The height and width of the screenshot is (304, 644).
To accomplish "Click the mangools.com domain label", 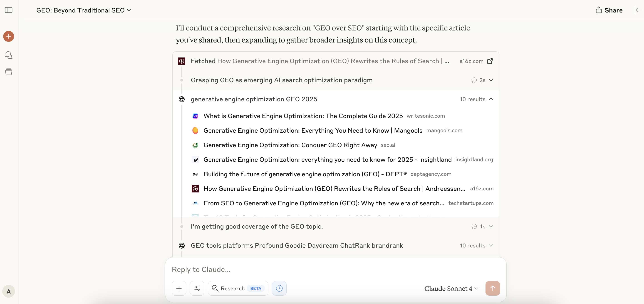I will (x=444, y=130).
